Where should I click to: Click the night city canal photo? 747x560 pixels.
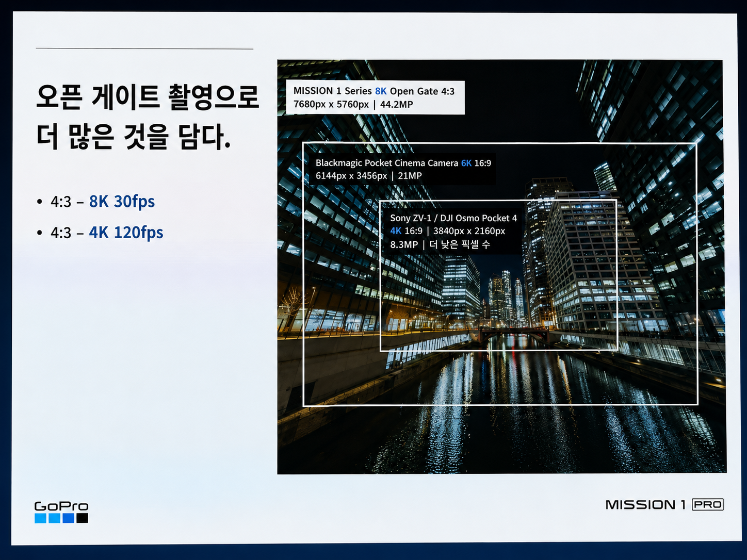click(x=501, y=267)
